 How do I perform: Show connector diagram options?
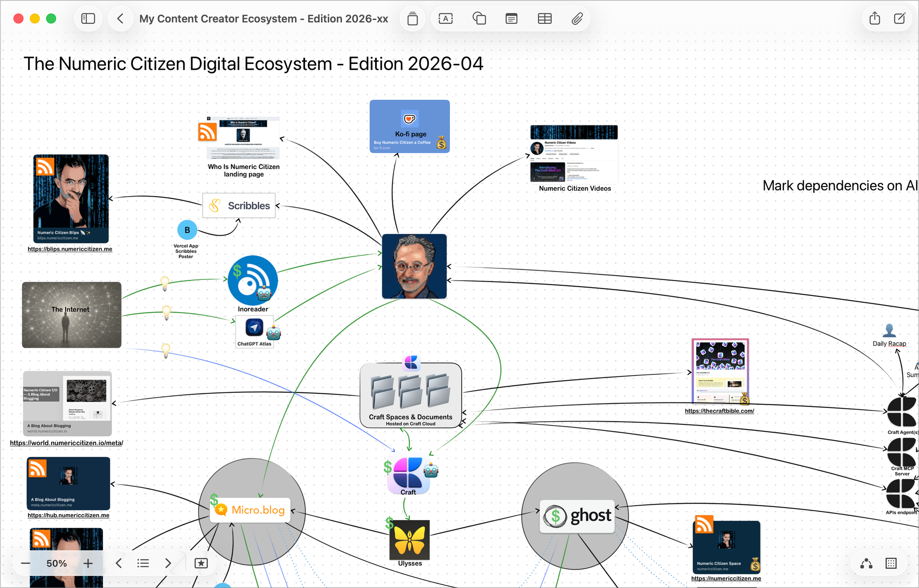tap(866, 563)
